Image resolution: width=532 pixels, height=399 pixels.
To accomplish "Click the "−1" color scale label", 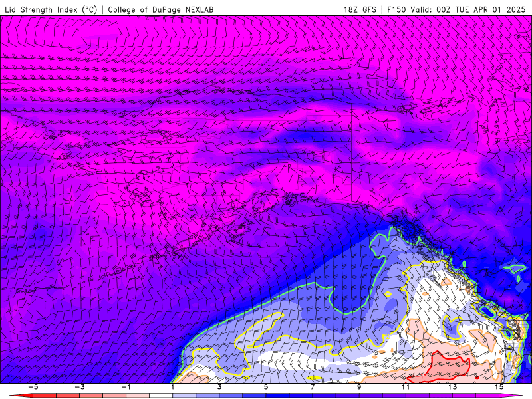I will coord(126,387).
